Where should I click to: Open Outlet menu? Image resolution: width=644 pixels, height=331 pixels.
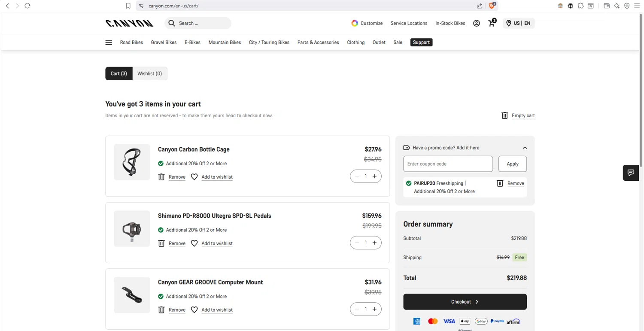coord(379,43)
